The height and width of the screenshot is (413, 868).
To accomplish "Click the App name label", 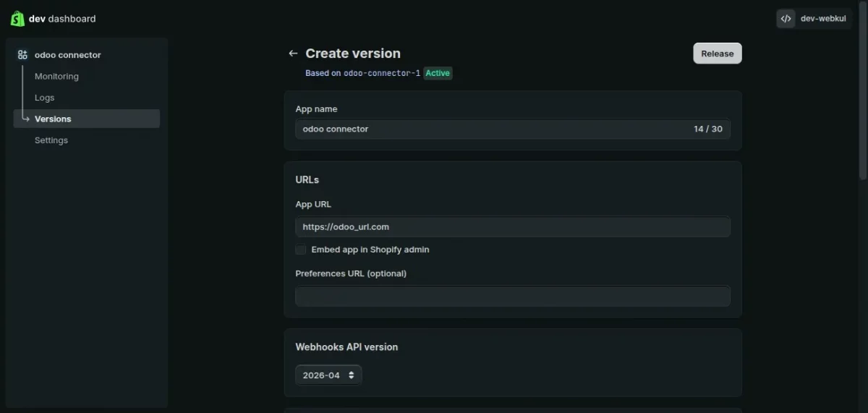I will tap(316, 109).
